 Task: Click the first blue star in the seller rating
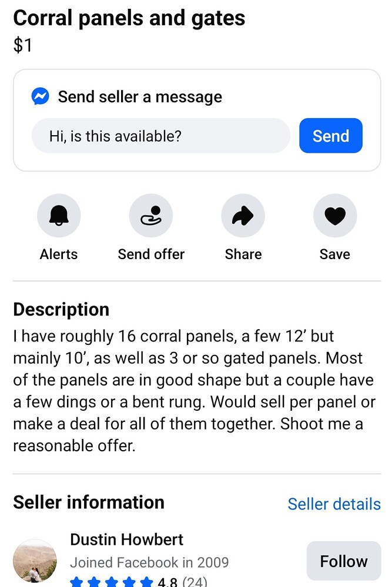(x=76, y=582)
